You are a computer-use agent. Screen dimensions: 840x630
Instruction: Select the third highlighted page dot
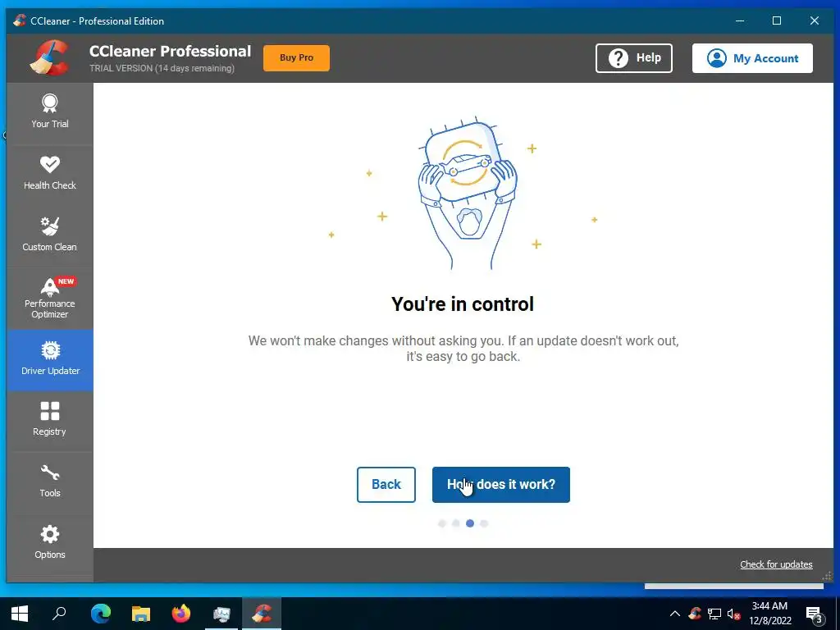(x=470, y=523)
